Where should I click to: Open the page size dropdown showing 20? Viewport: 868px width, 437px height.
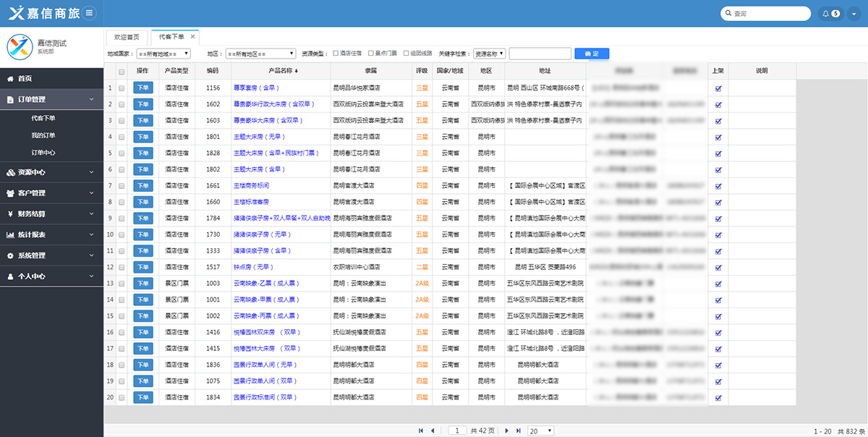(x=540, y=430)
